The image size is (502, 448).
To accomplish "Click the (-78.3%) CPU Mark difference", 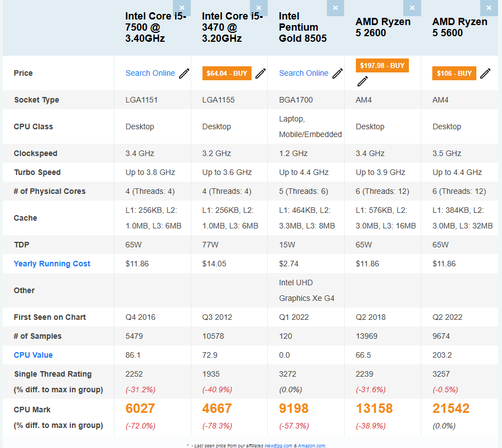I will click(x=217, y=426).
